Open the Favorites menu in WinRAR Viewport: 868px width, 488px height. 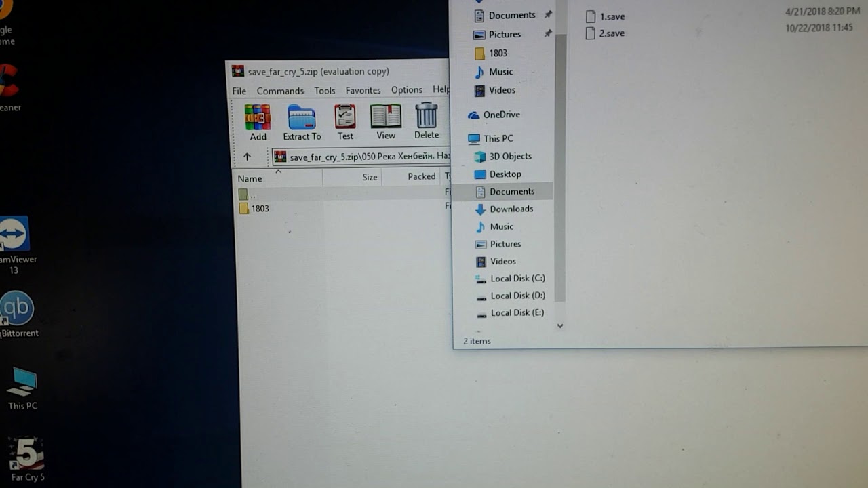363,90
